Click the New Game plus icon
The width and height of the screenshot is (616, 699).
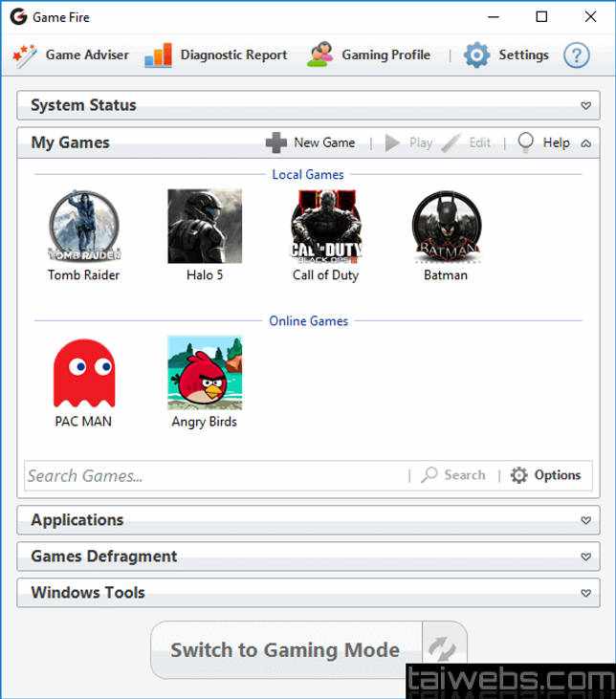click(x=276, y=142)
